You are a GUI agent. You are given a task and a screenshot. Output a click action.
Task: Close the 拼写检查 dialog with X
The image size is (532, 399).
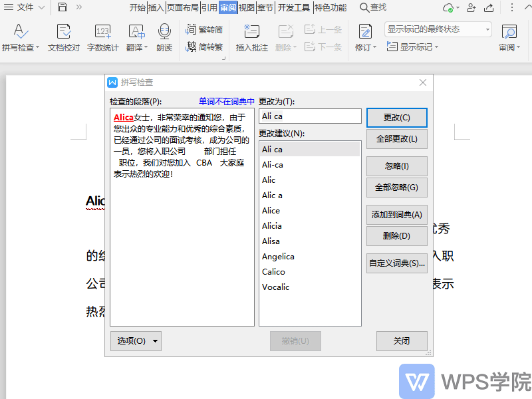[423, 82]
